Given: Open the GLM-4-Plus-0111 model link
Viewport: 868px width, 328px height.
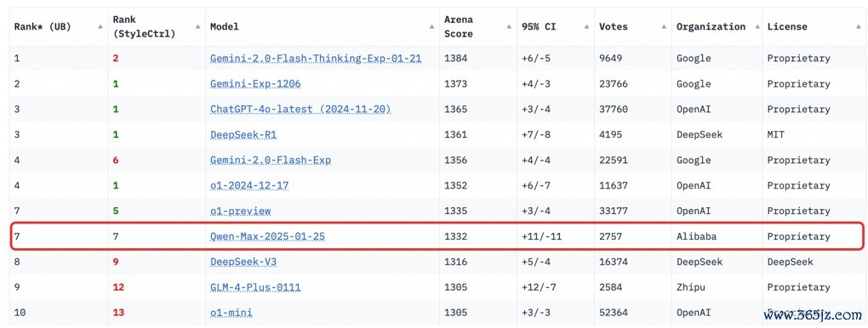Looking at the screenshot, I should (255, 287).
